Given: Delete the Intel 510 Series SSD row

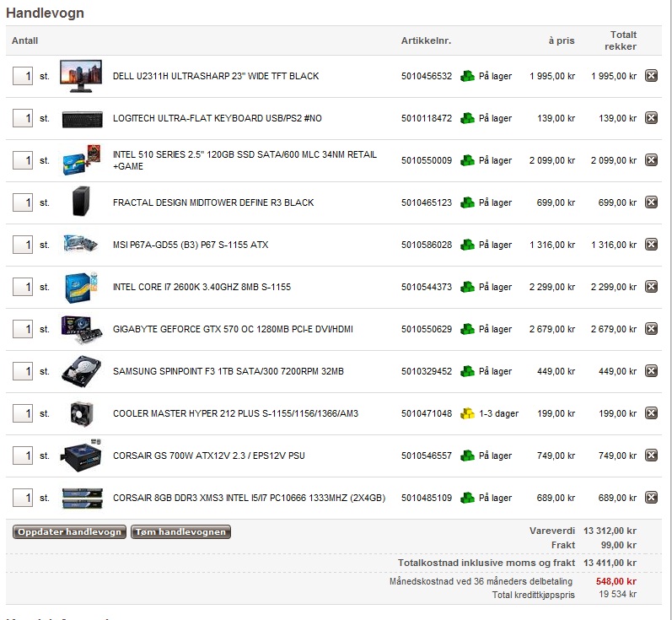Looking at the screenshot, I should point(651,160).
